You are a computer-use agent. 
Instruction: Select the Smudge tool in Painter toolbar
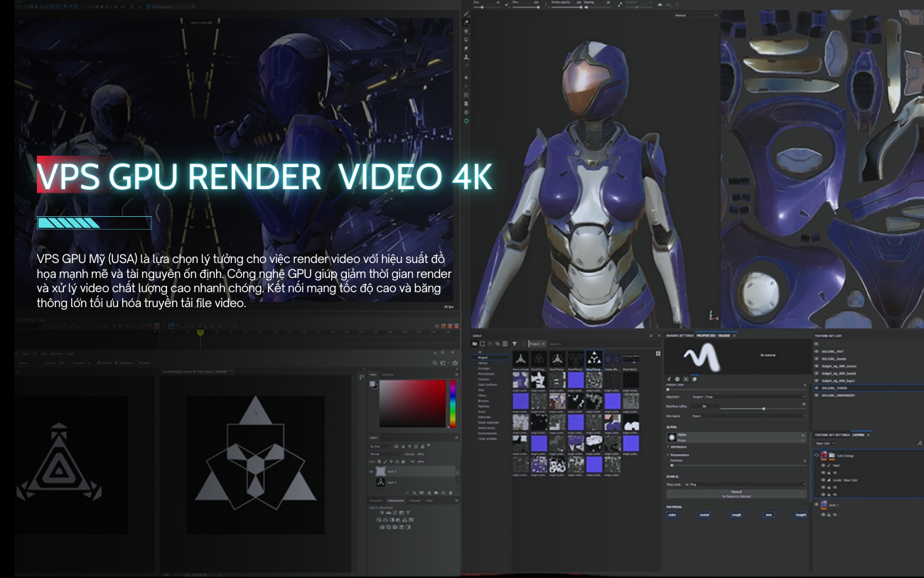coord(466,48)
